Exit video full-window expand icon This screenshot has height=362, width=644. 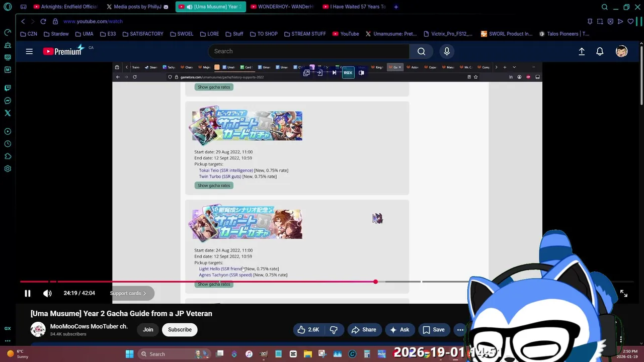(624, 294)
